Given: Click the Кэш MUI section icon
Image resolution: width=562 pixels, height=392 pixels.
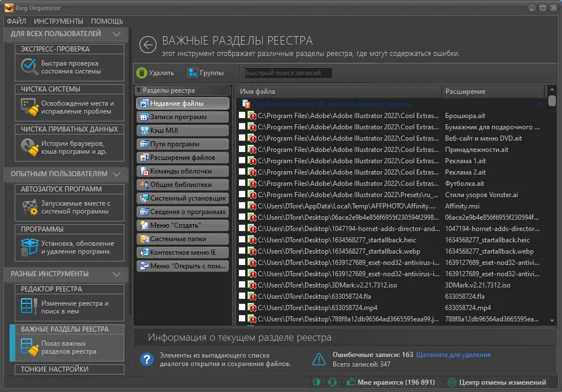Looking at the screenshot, I should [x=144, y=130].
